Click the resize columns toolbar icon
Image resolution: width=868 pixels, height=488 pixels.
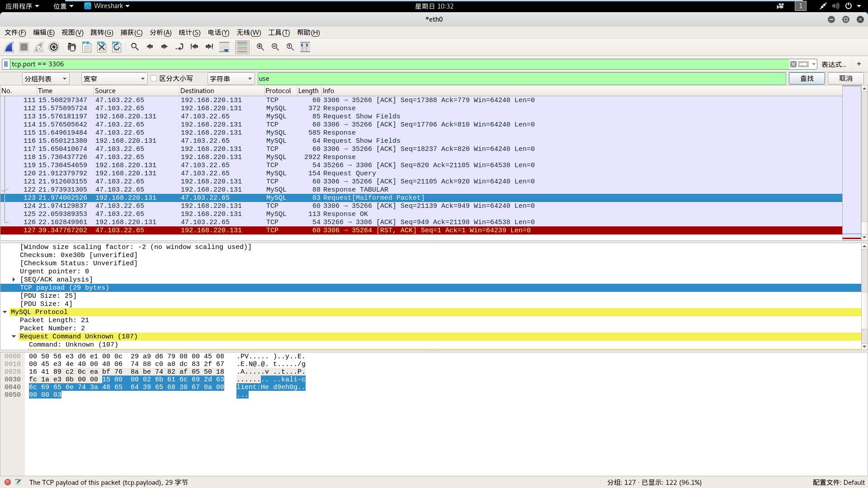tap(305, 47)
